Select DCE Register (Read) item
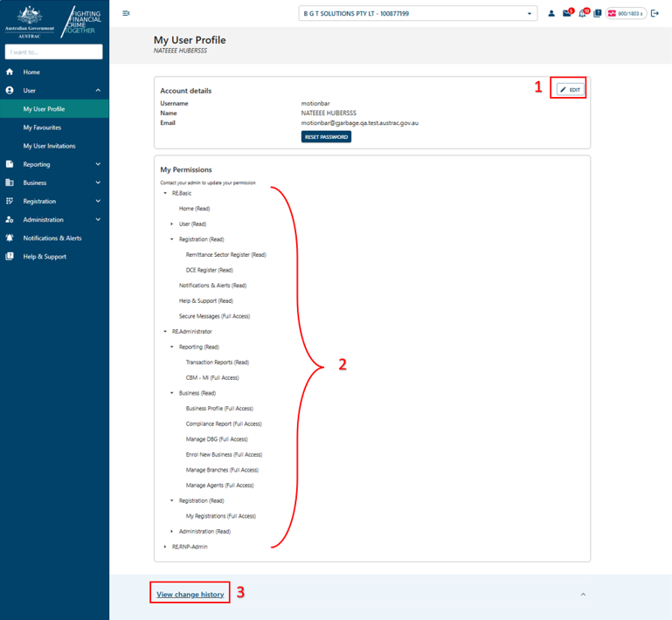This screenshot has width=672, height=620. point(210,270)
